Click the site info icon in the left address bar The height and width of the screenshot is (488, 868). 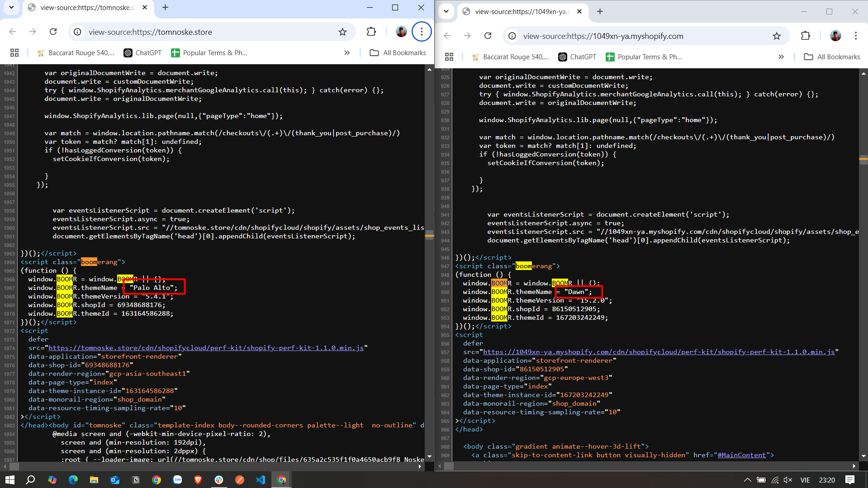click(78, 32)
